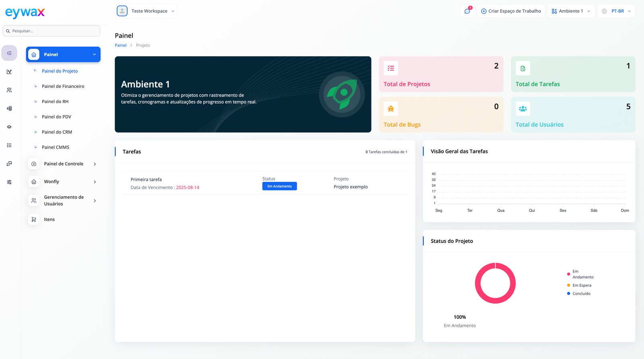Viewport: 644px width, 359px height.
Task: Open Painel do CRM from the sidebar
Action: tap(57, 132)
